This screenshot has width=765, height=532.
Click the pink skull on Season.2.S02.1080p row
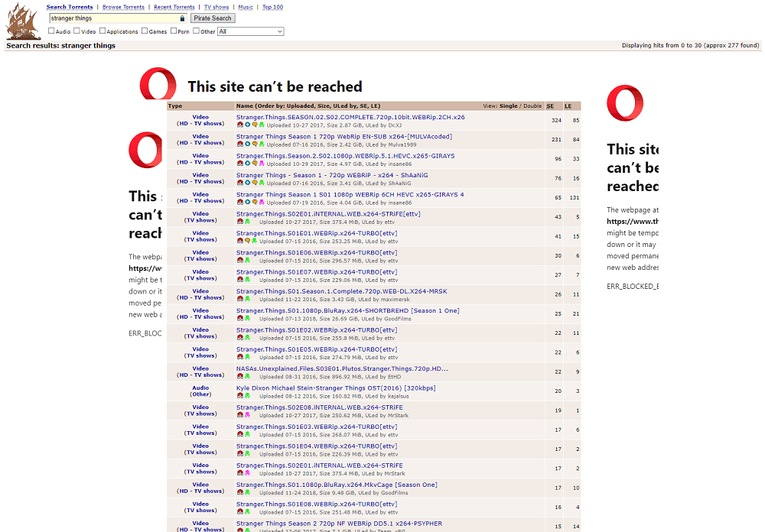pos(262,164)
